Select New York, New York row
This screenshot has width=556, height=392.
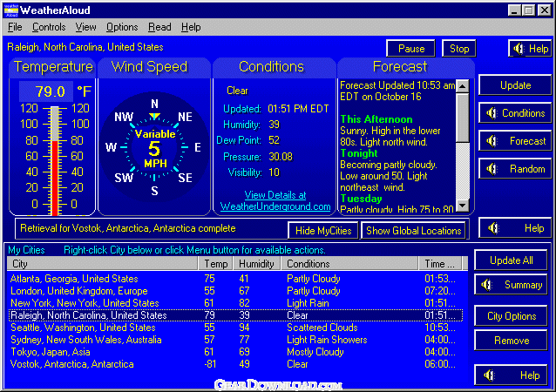(235, 303)
